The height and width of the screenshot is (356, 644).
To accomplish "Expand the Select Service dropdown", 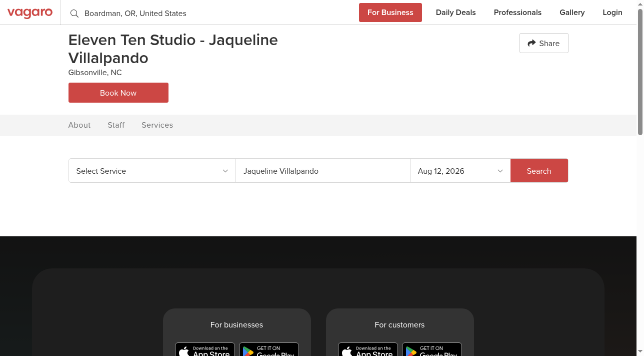I will [152, 171].
